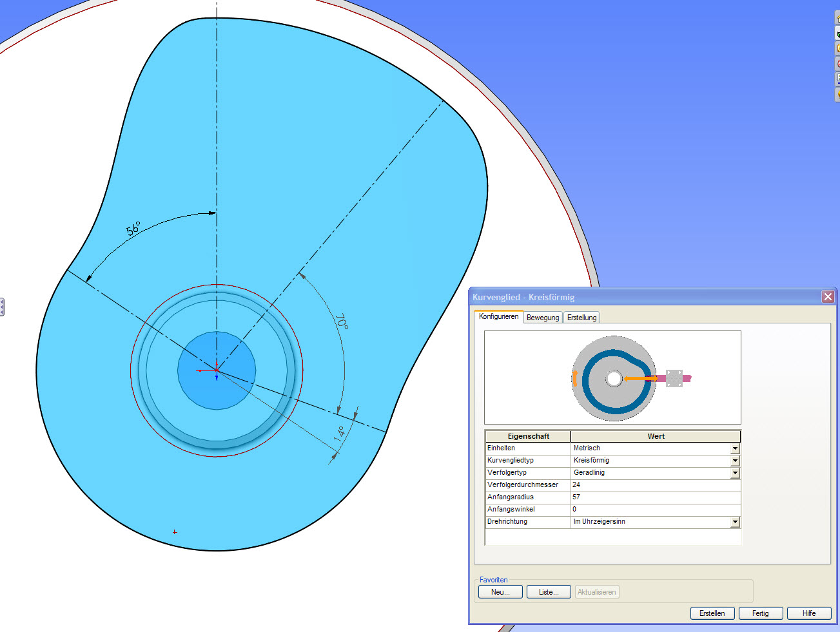Select the 56° angle dimension
The height and width of the screenshot is (632, 840).
133,229
